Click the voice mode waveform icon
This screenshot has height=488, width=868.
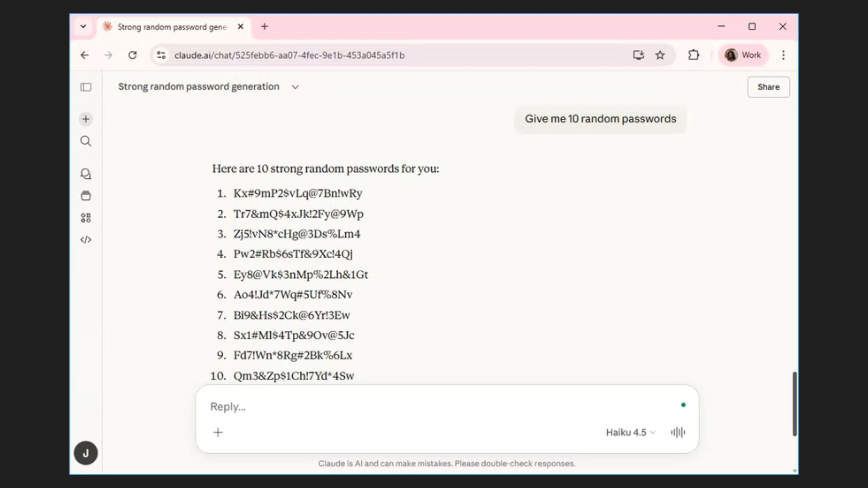678,432
